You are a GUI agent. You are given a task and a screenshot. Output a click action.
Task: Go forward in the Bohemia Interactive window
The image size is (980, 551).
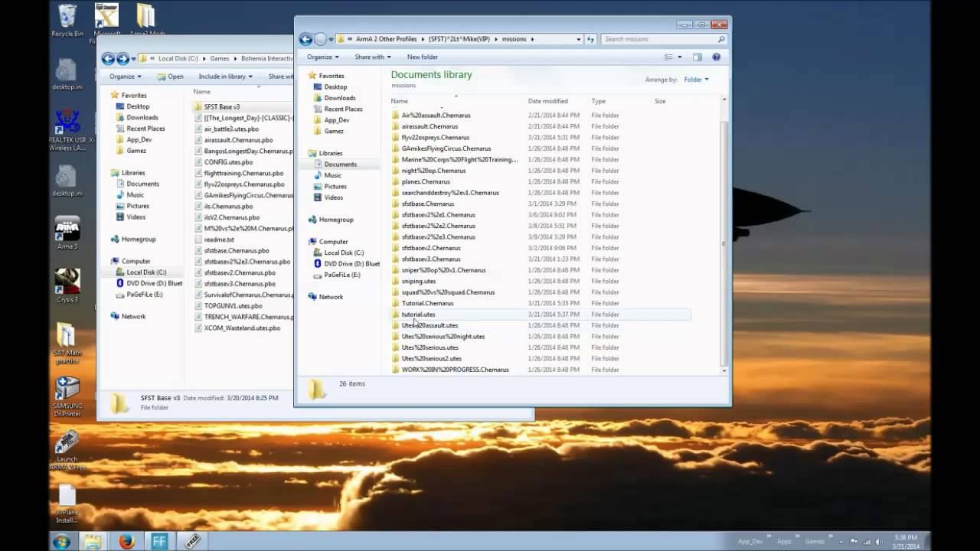[123, 59]
